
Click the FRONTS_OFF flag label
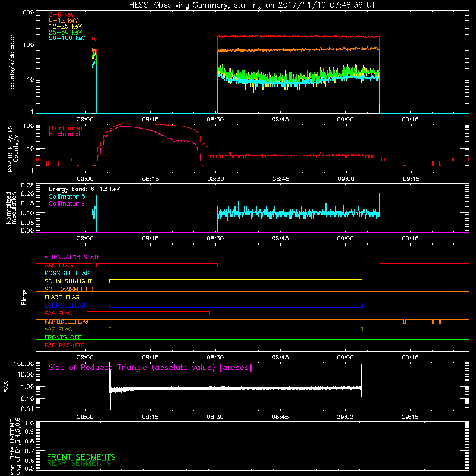point(63,337)
